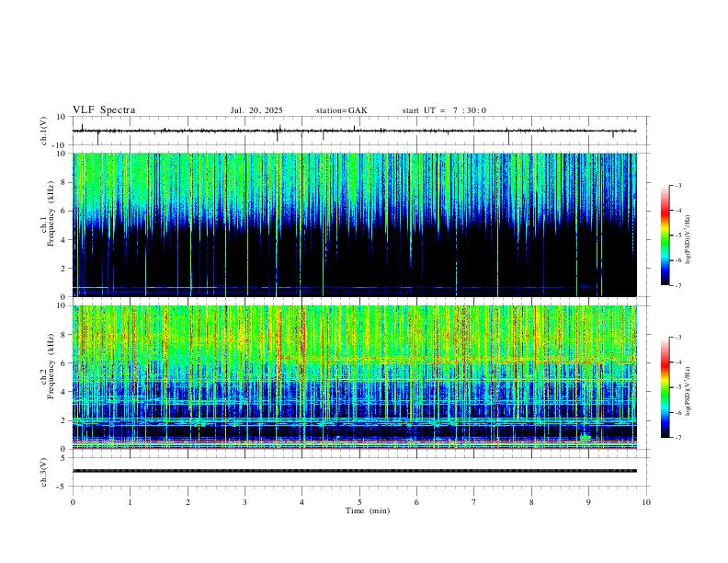Image resolution: width=728 pixels, height=563 pixels.
Task: Click the ch.2 spectrogram color bar
Action: pyautogui.click(x=665, y=387)
